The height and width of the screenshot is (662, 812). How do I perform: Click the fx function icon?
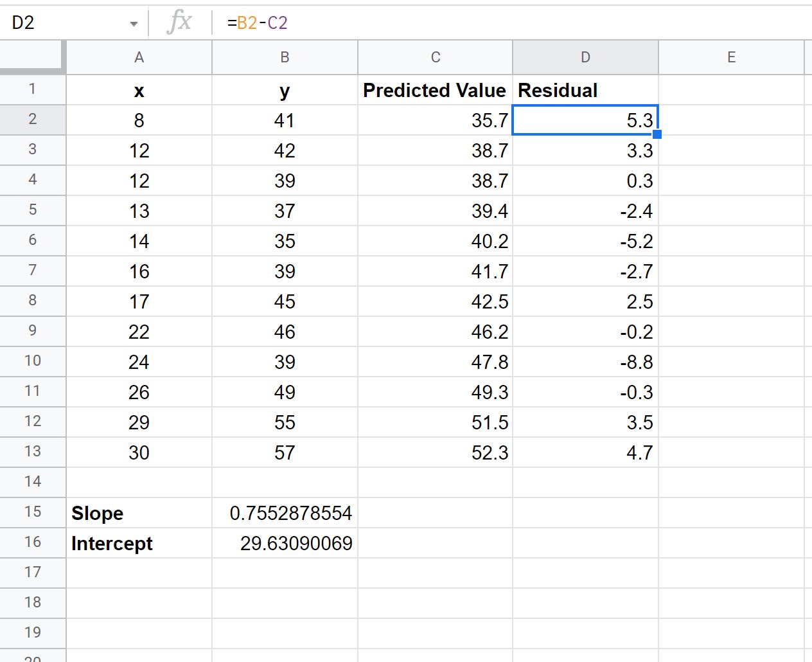pos(179,22)
